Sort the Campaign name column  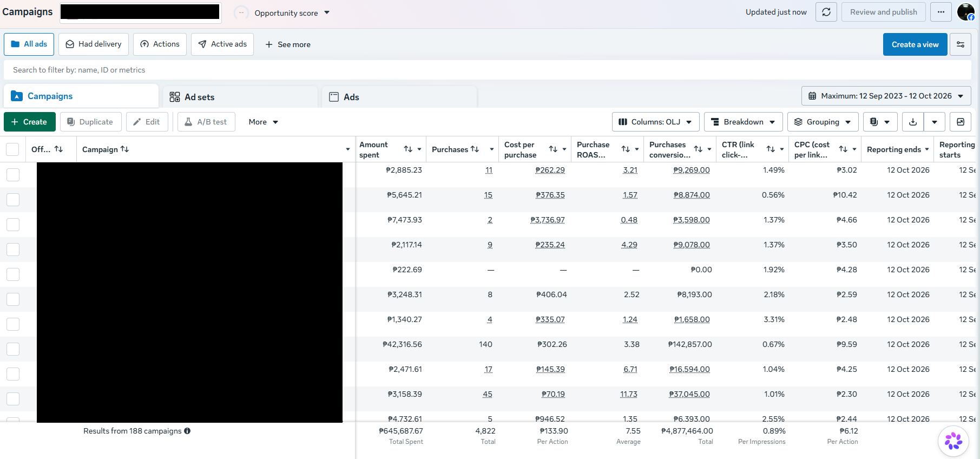pos(124,149)
